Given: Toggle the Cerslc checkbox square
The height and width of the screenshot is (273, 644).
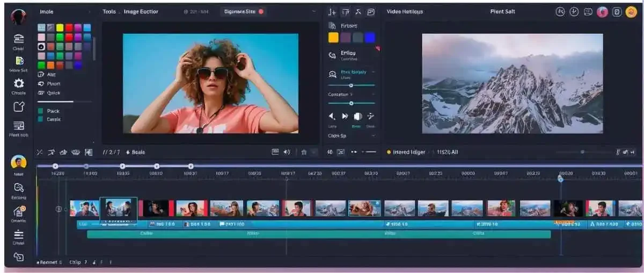Looking at the screenshot, I should click(x=40, y=119).
